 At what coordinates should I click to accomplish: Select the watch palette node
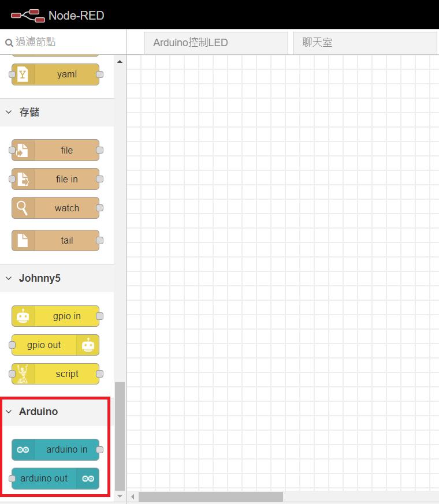coord(55,208)
